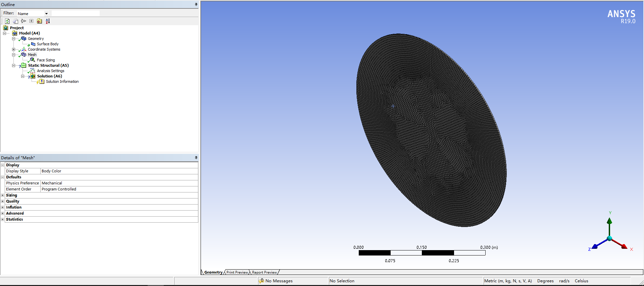Image resolution: width=644 pixels, height=286 pixels.
Task: Click the Mesh icon in the Outline tree
Action: pos(23,55)
